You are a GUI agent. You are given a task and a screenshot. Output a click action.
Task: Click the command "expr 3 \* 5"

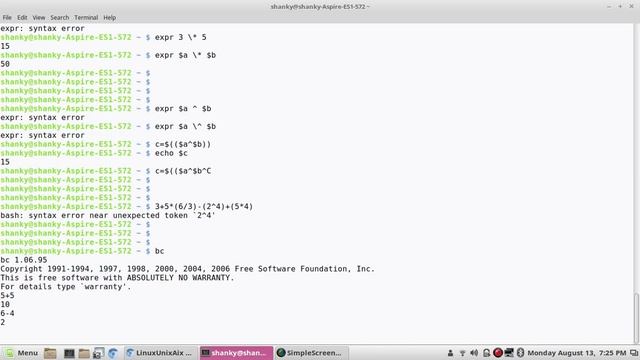pos(180,37)
